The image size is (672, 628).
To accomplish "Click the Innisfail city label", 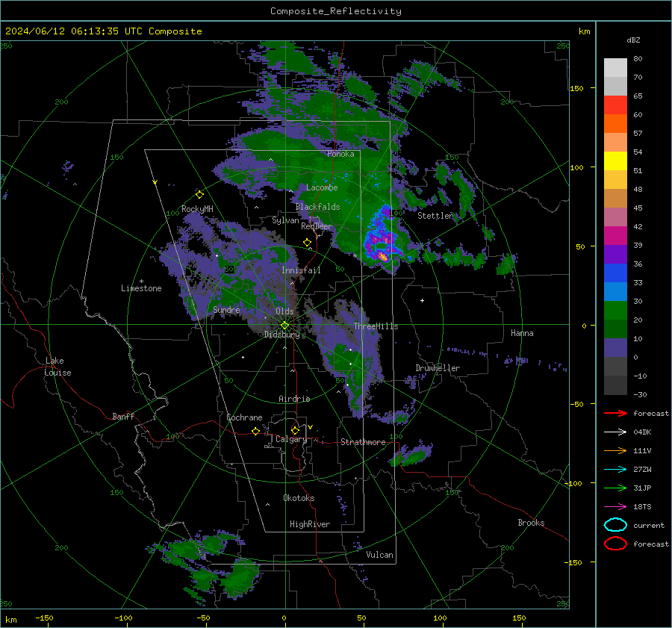I will click(301, 270).
